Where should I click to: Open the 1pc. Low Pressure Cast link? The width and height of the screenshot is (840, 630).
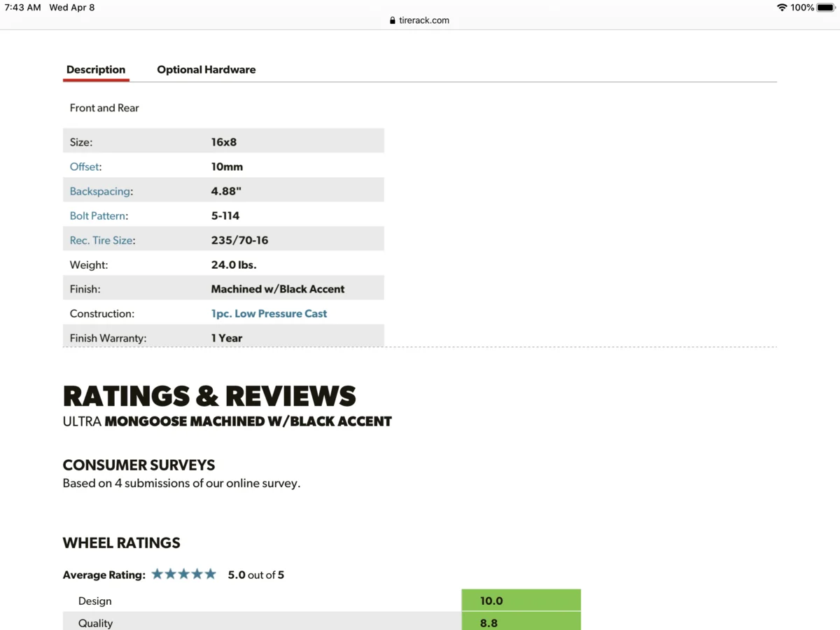[269, 314]
